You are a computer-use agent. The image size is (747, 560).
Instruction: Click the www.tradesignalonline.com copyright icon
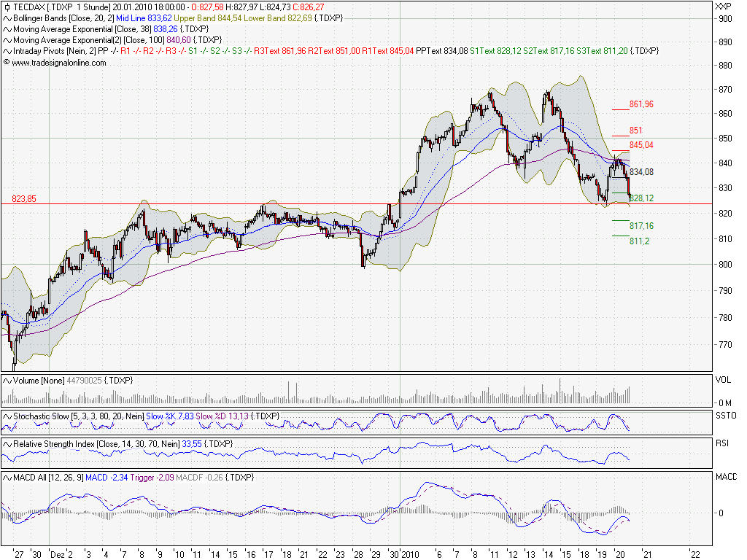click(x=5, y=63)
